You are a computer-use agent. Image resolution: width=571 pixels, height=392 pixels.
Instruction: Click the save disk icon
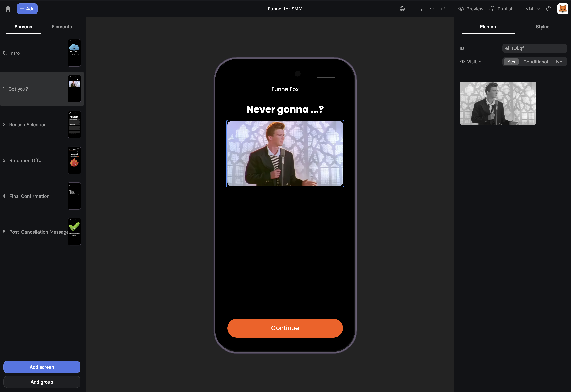coord(420,9)
